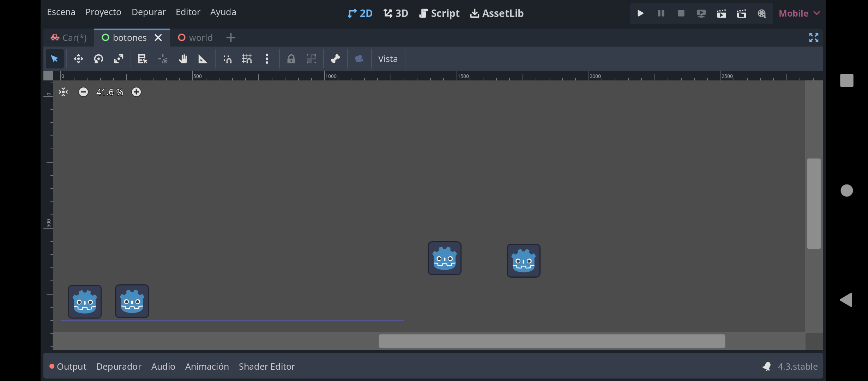Click the 4.3.stable version label
The height and width of the screenshot is (381, 868).
[x=798, y=367]
